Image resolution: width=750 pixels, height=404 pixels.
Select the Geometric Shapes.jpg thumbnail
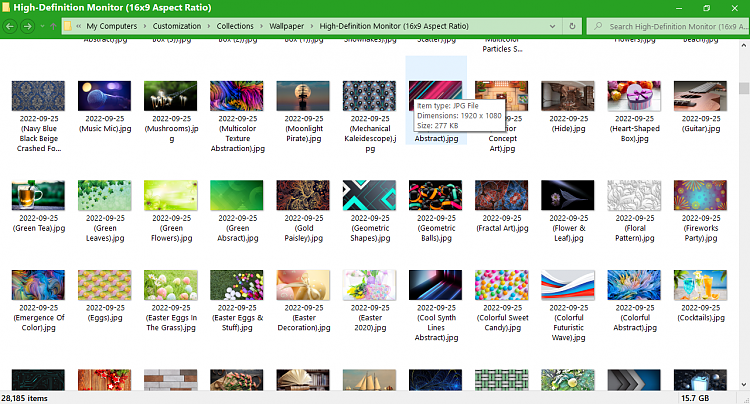[369, 195]
